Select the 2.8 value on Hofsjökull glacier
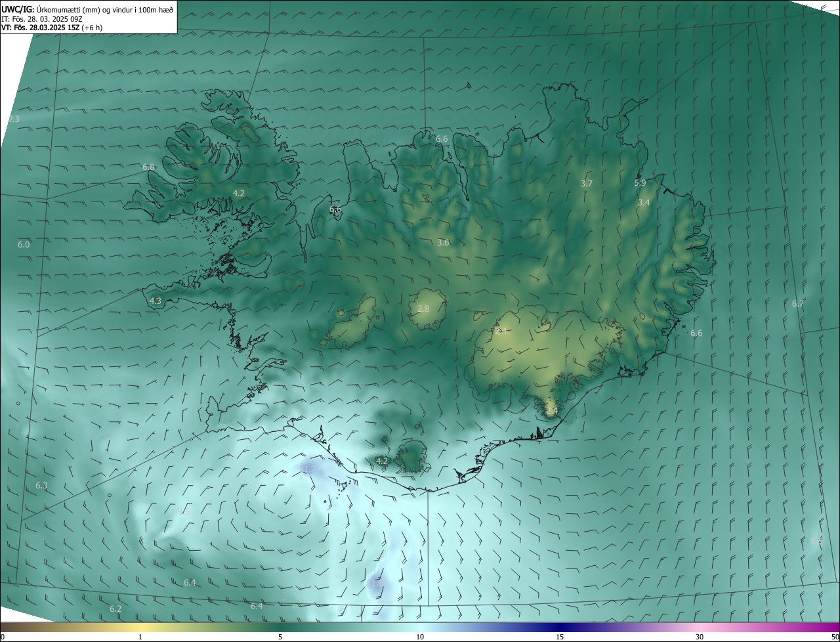Screen dimensions: 840x642 click(423, 309)
